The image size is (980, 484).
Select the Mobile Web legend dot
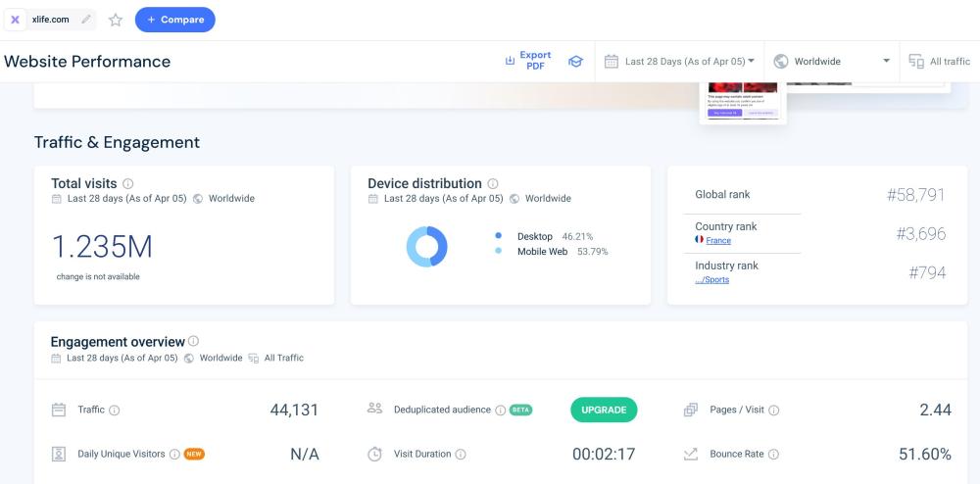(x=498, y=251)
